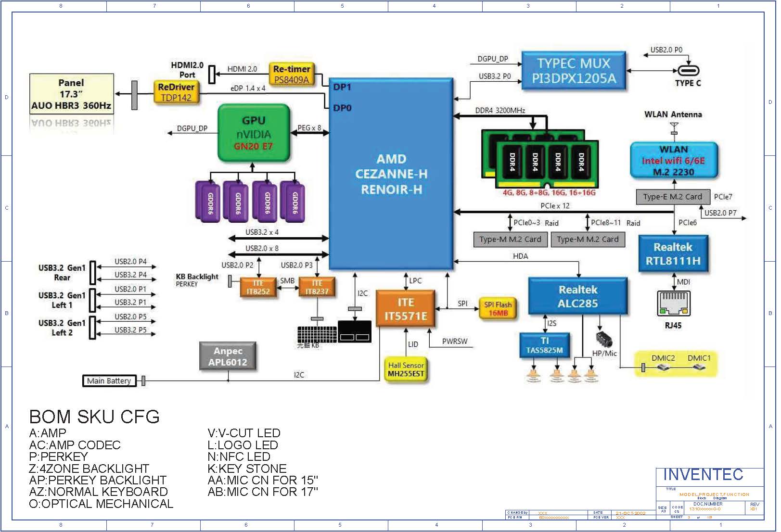Click the RJ45 Ethernet jack icon
This screenshot has height=532, width=781.
(673, 303)
